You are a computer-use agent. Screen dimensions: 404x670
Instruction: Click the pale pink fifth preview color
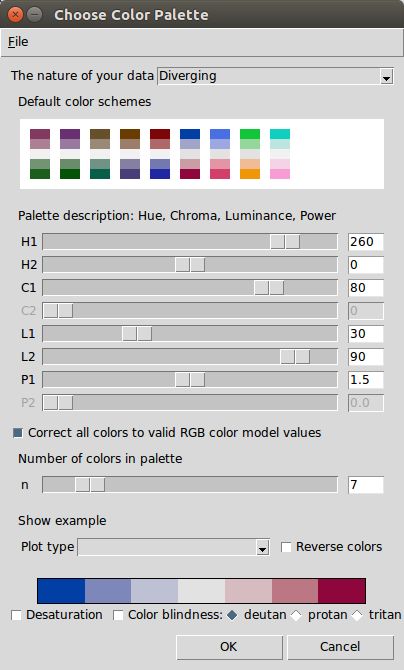pyautogui.click(x=248, y=591)
